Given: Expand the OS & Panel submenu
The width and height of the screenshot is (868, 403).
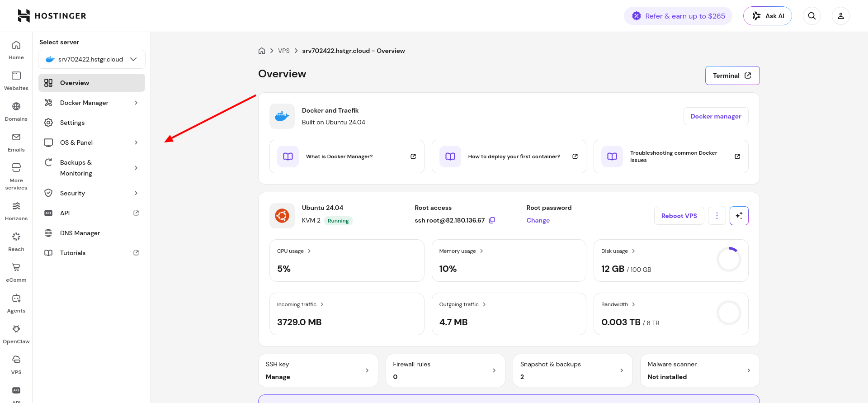Looking at the screenshot, I should (x=136, y=142).
